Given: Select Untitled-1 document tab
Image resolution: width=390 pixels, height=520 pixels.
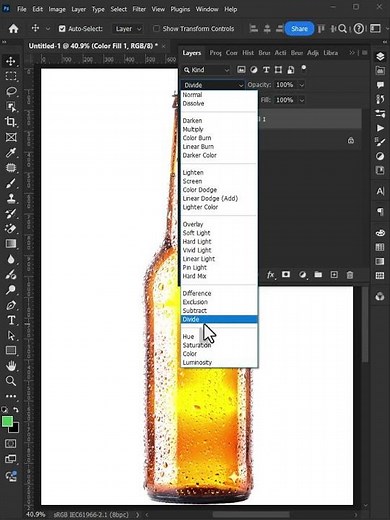Looking at the screenshot, I should point(93,46).
